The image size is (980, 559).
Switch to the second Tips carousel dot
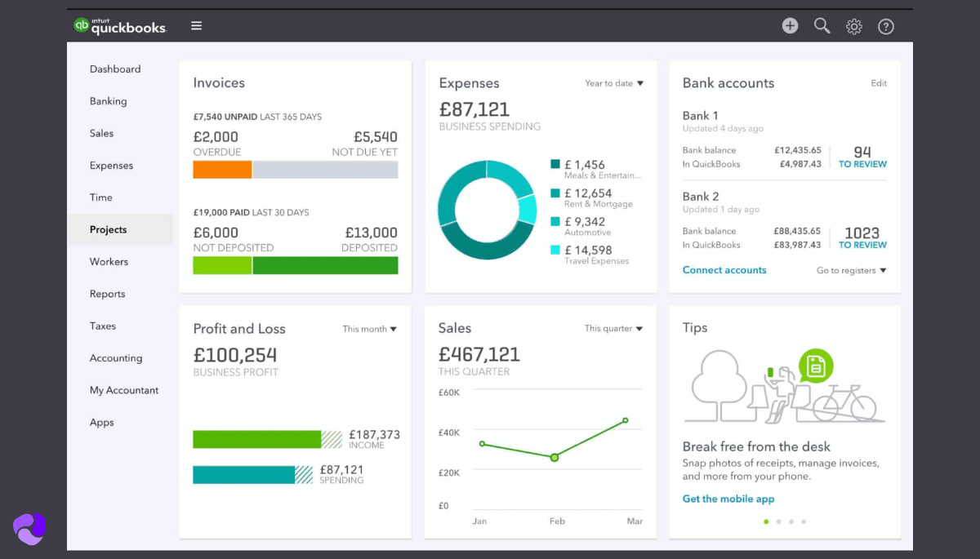coord(778,521)
